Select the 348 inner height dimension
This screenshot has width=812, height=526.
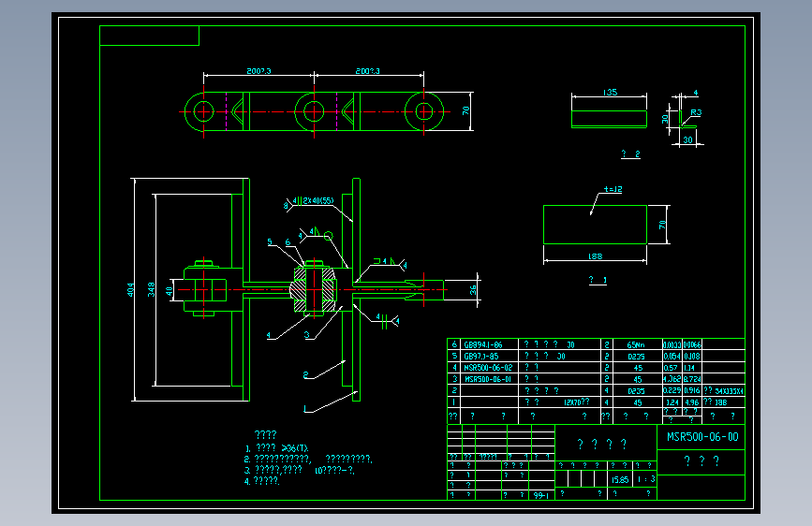(151, 289)
